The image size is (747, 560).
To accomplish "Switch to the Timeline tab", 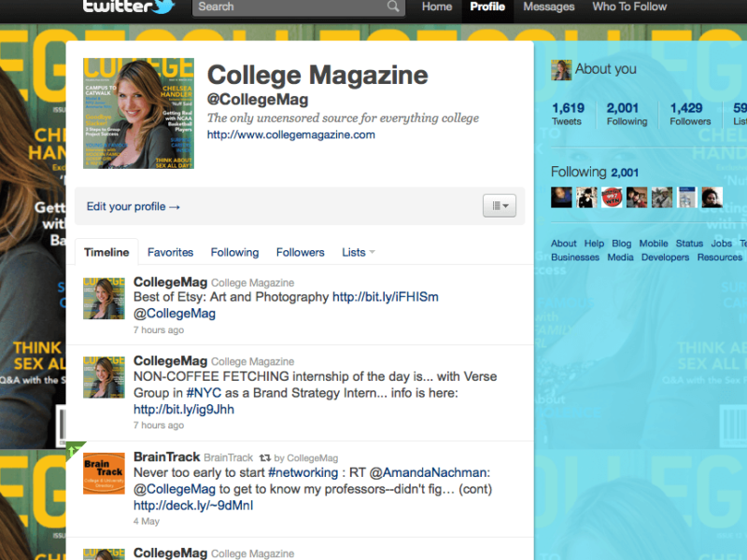I will tap(106, 252).
